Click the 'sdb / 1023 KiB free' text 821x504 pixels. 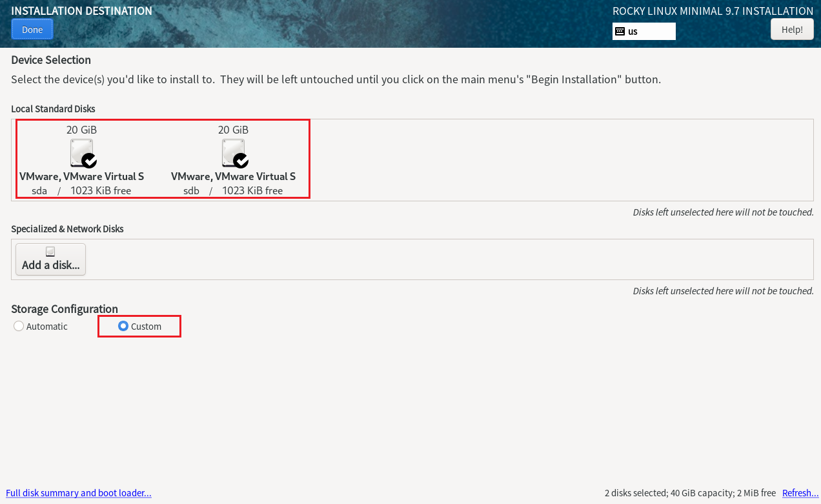pyautogui.click(x=233, y=190)
